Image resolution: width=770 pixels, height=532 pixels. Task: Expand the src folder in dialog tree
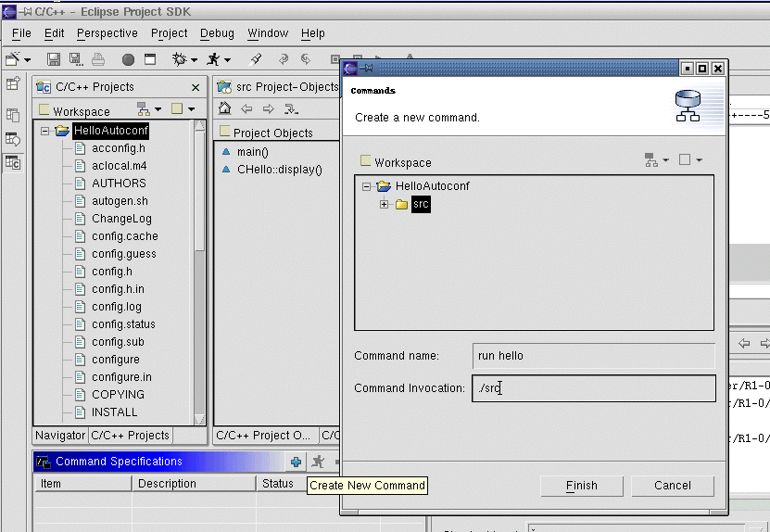(384, 204)
